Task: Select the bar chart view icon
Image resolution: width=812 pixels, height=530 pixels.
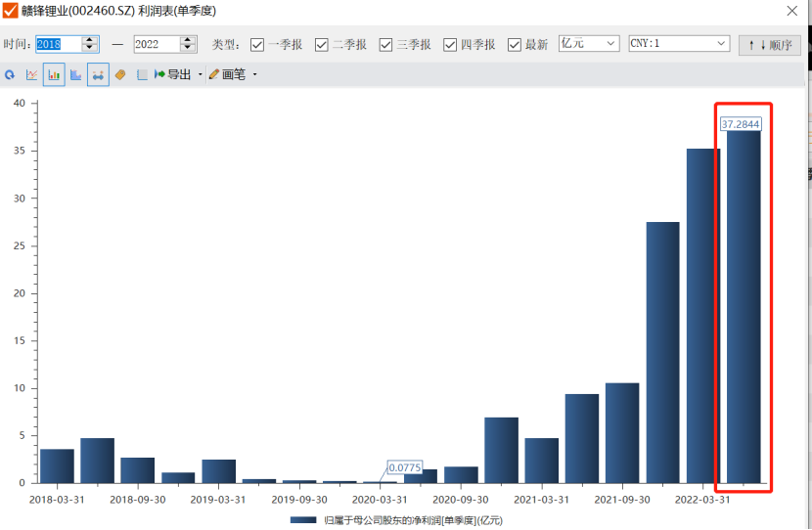Action: tap(54, 74)
